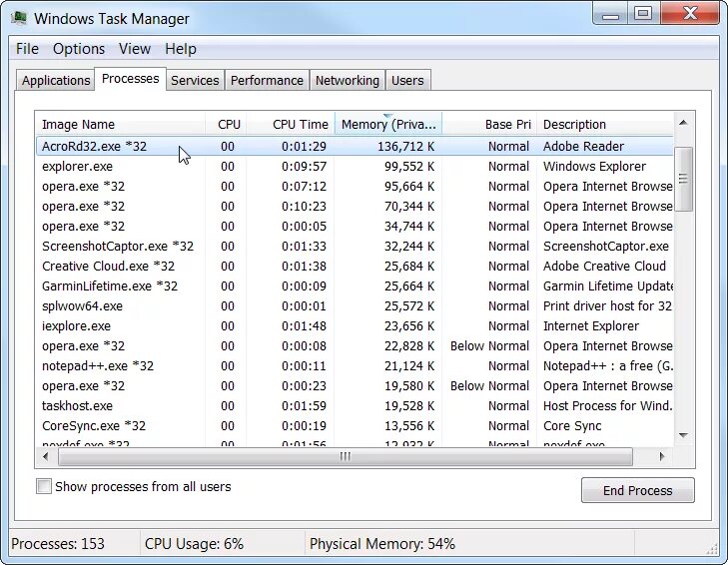Sort by CPU column header

click(226, 124)
